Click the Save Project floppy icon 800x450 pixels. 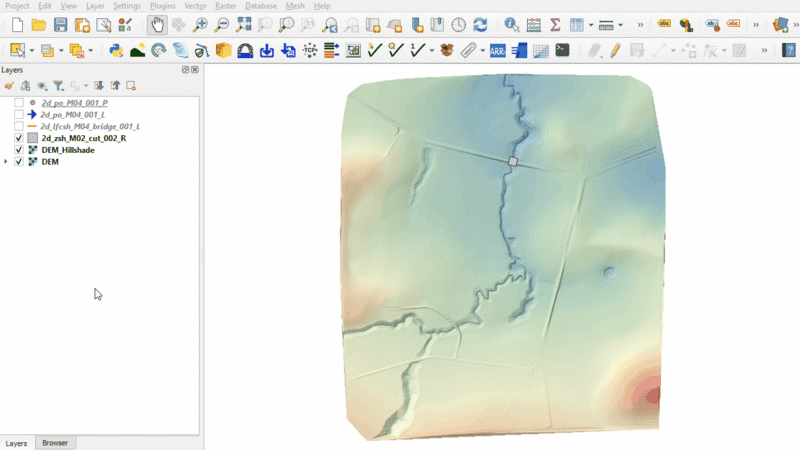[x=60, y=25]
